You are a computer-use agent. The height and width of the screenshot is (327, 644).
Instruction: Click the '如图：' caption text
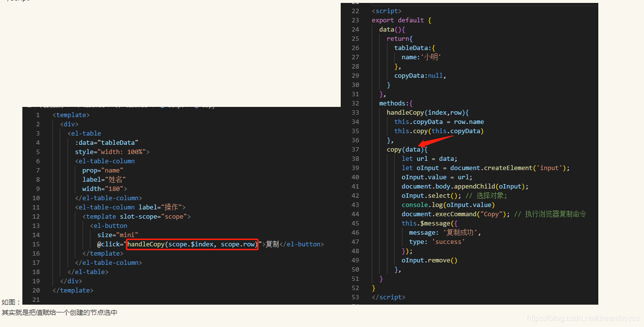click(x=12, y=302)
